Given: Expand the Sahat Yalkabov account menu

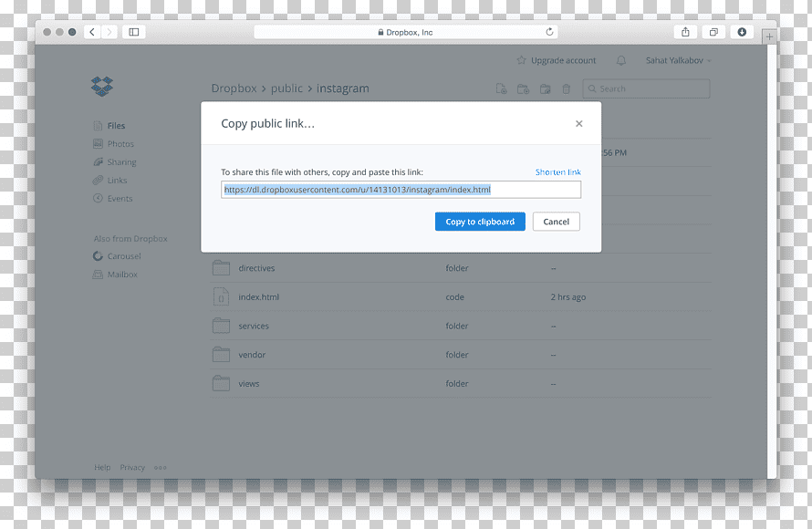Looking at the screenshot, I should (679, 60).
